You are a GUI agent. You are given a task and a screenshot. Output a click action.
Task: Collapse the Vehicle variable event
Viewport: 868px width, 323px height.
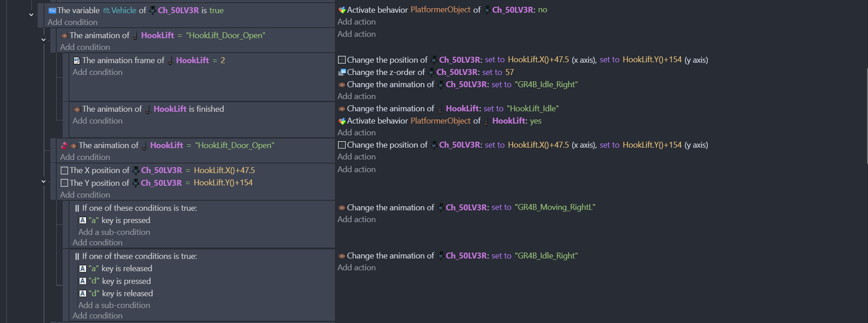31,15
